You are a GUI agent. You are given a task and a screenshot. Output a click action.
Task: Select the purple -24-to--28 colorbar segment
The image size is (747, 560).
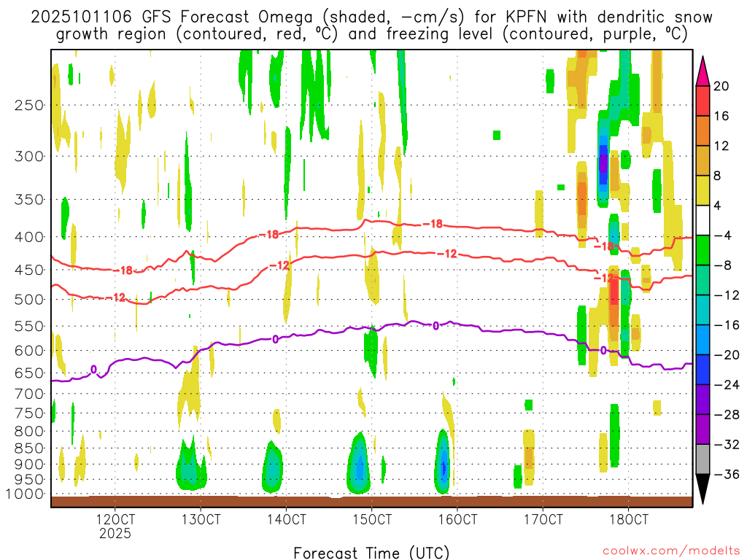[703, 400]
